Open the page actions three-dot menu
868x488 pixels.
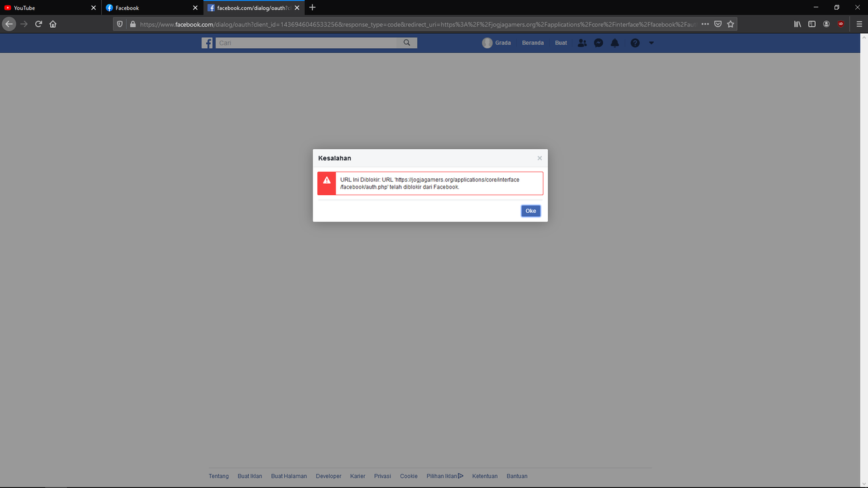[705, 24]
